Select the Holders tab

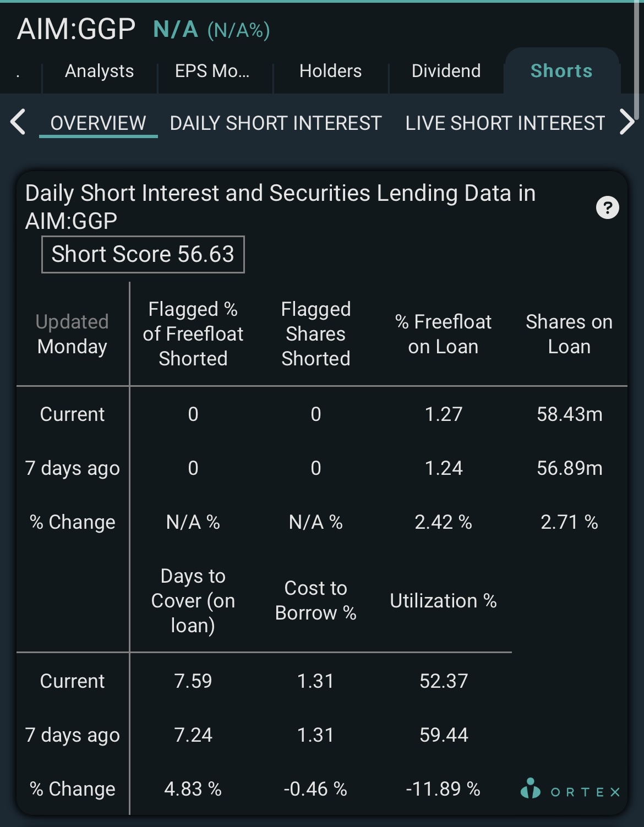pyautogui.click(x=331, y=71)
